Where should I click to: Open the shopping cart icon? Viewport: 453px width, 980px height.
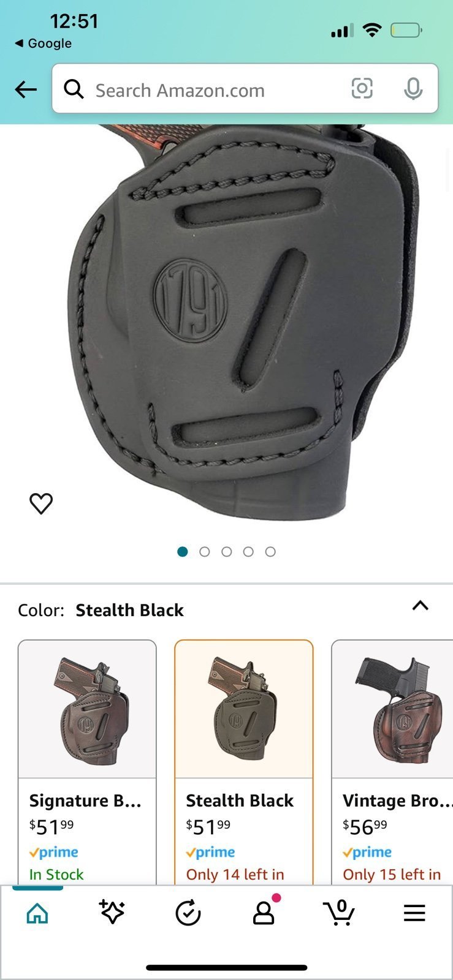point(339,913)
